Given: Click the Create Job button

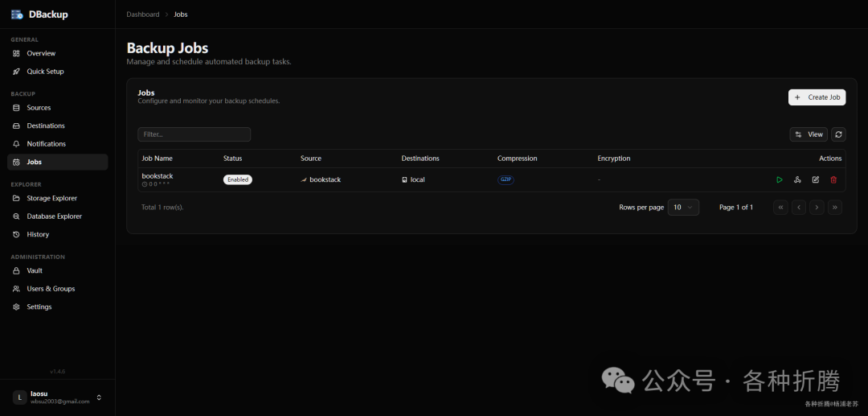Looking at the screenshot, I should pos(817,97).
